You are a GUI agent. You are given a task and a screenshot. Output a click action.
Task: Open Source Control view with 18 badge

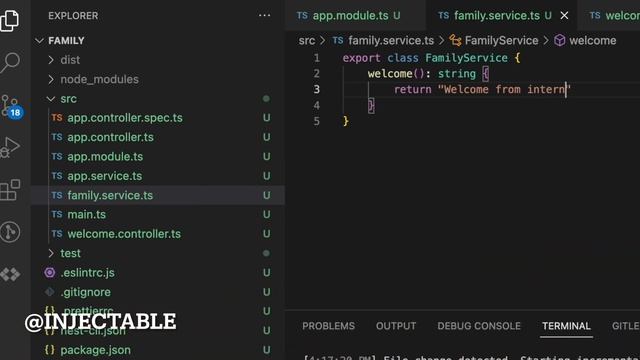[x=11, y=107]
